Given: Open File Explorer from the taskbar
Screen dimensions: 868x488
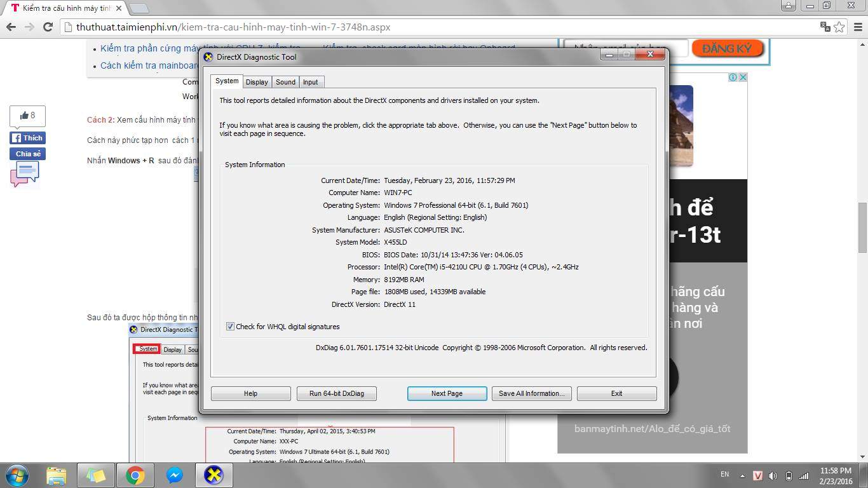Looking at the screenshot, I should (x=57, y=475).
